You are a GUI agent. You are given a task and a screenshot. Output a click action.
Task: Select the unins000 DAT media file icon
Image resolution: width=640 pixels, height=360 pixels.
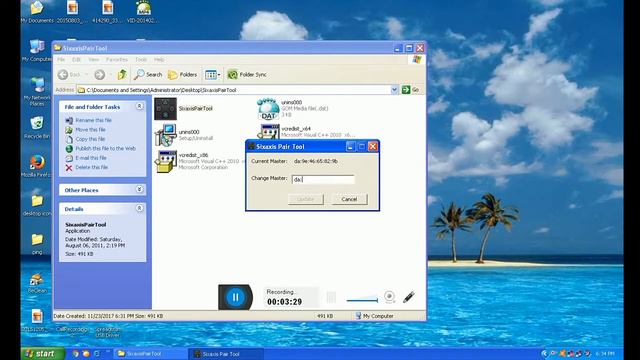268,109
